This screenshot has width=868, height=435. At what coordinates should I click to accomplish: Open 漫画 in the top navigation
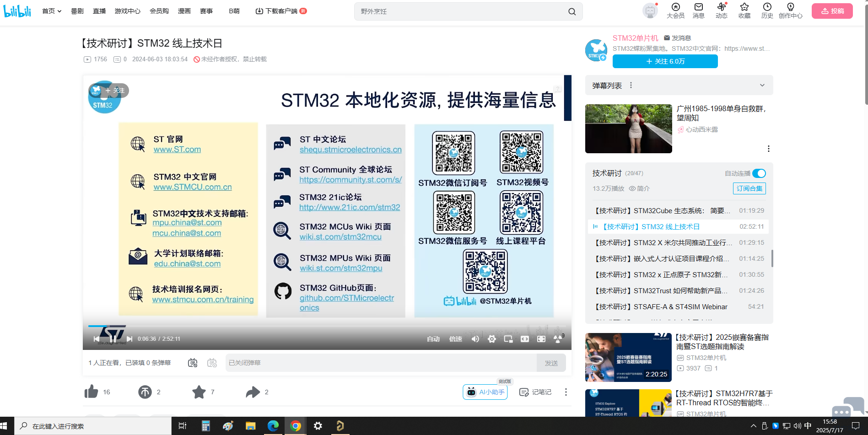[x=184, y=11]
